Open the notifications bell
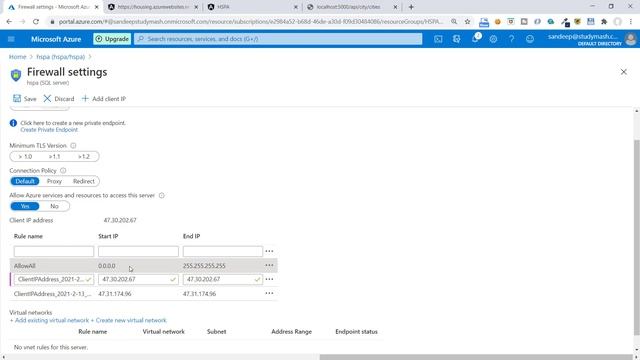Viewport: 640px width, 360px height. point(475,39)
